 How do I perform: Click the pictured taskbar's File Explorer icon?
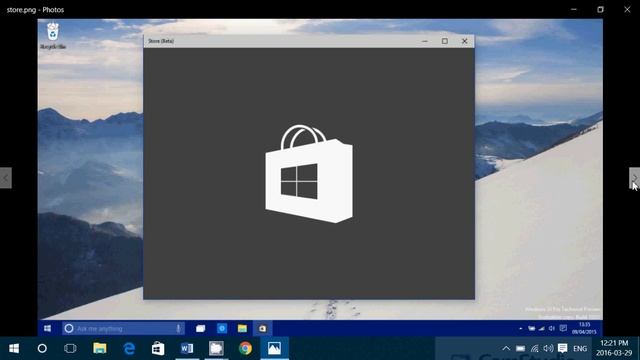click(242, 328)
